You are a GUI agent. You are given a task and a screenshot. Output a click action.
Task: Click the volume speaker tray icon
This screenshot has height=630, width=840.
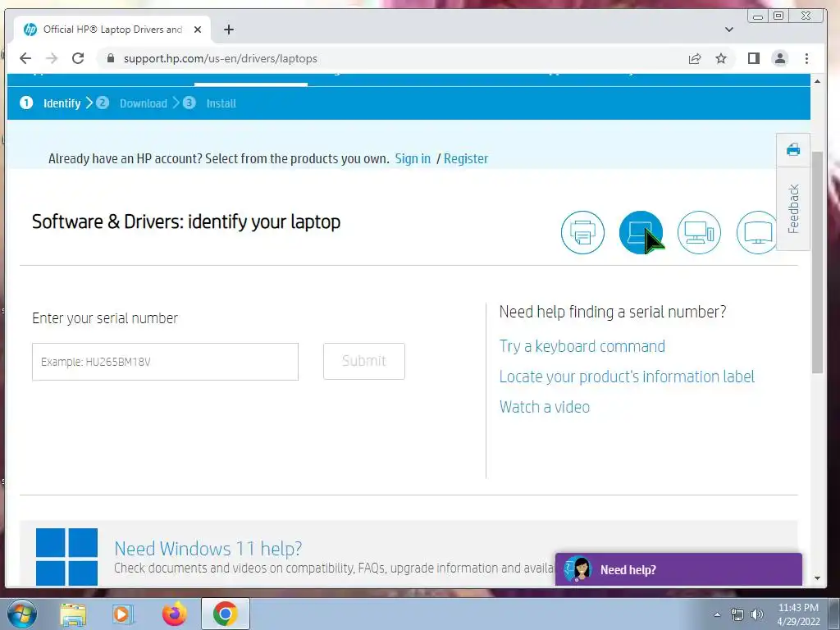click(756, 614)
